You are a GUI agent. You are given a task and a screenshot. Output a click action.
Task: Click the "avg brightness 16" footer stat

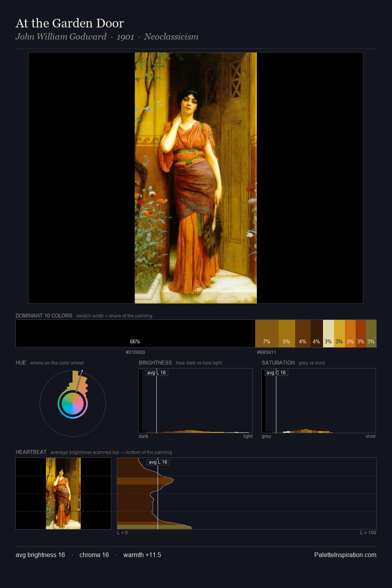(x=40, y=555)
